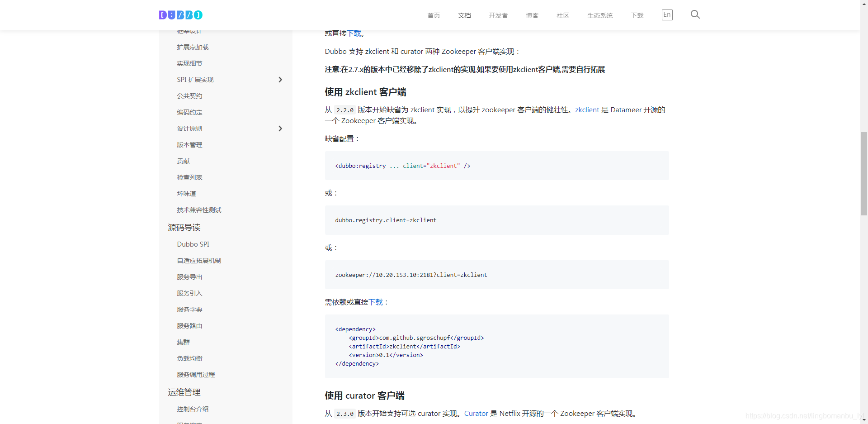Open 博客 in top navigation
The image size is (868, 424).
(532, 15)
